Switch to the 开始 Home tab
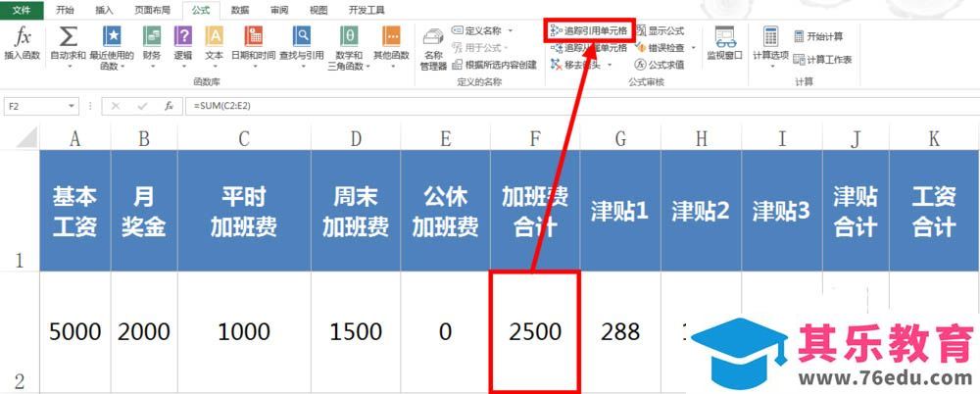Screen dimensions: 980x394 tap(65, 11)
